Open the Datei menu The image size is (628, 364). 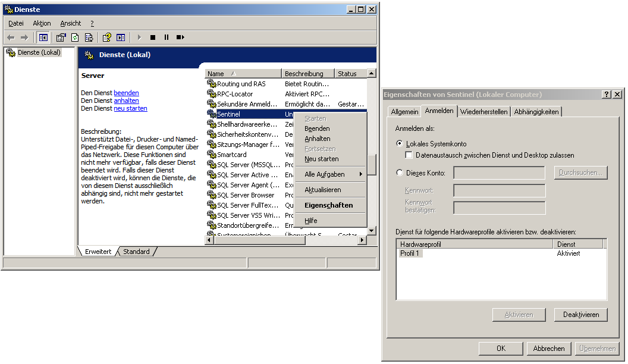tap(16, 23)
